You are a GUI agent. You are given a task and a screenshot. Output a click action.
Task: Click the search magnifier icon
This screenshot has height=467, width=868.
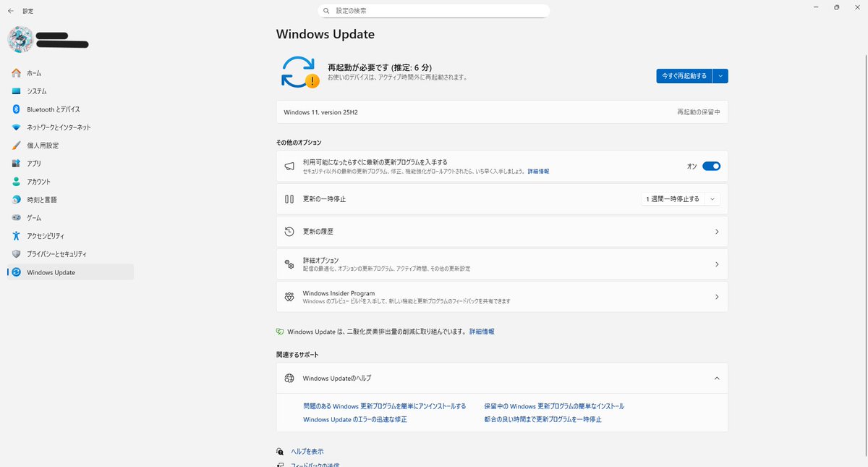click(x=327, y=11)
